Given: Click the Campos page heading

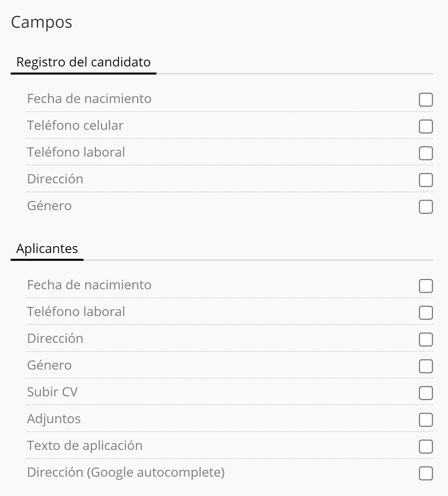Looking at the screenshot, I should pyautogui.click(x=41, y=22).
